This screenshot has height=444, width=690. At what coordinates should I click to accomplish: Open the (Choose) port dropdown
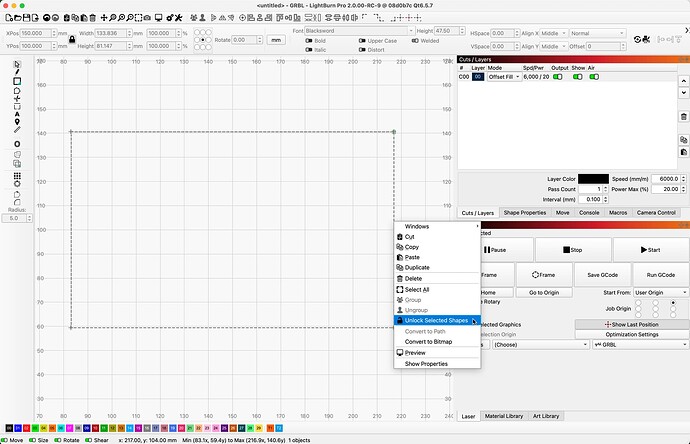(541, 345)
